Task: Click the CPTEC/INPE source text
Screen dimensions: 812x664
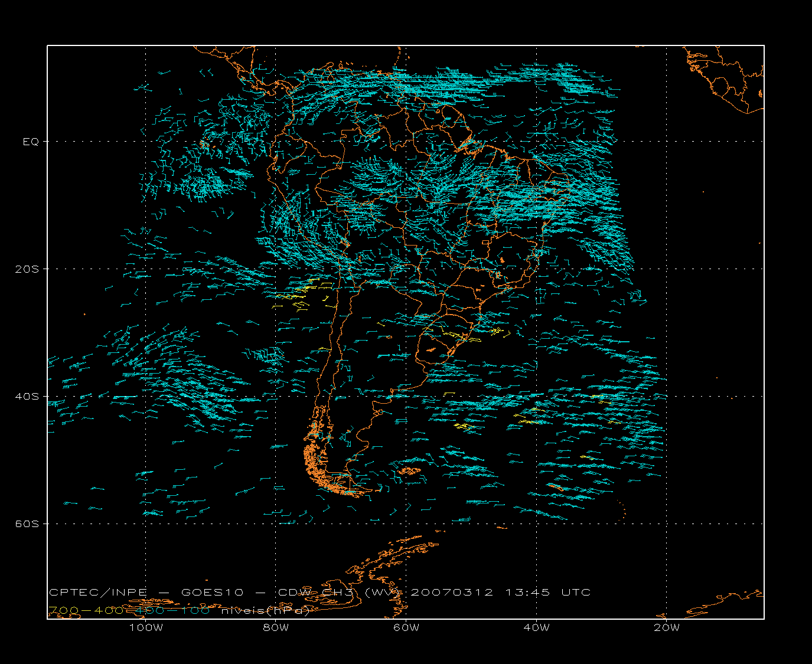Action: coord(98,592)
